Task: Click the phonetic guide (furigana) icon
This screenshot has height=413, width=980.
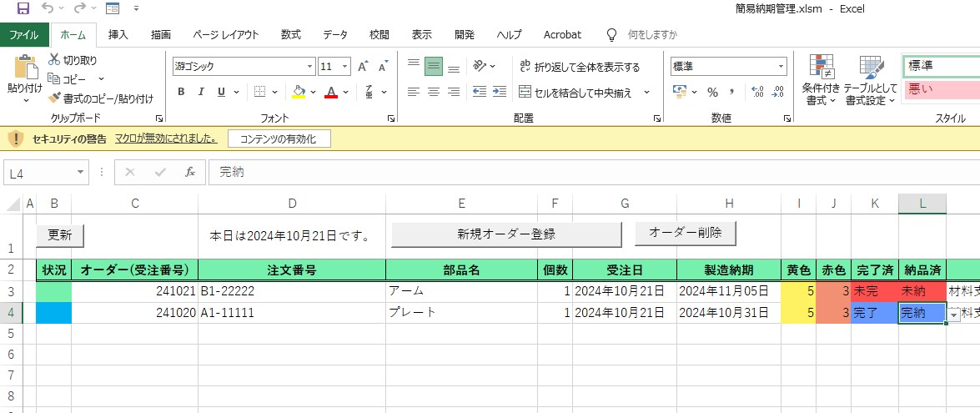Action: point(369,92)
